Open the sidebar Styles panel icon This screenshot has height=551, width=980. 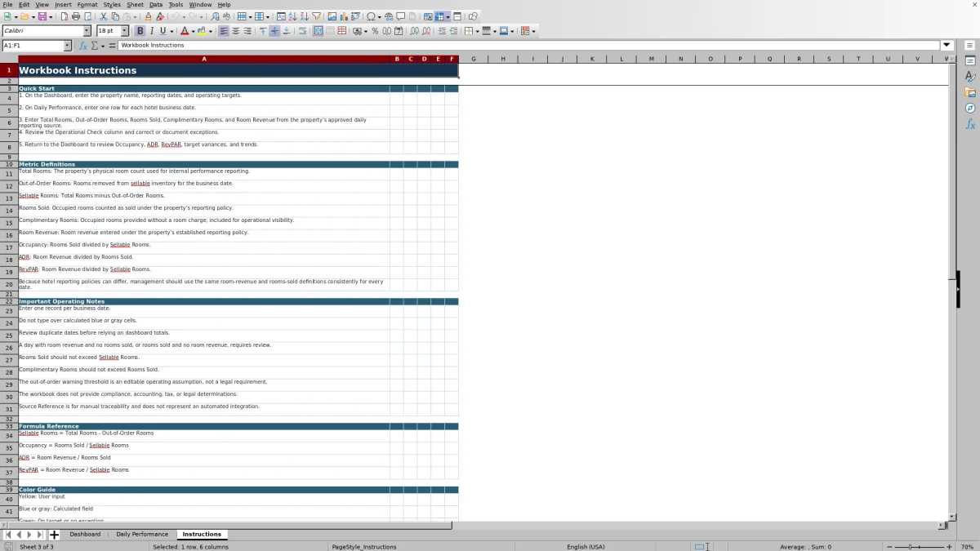(x=970, y=77)
